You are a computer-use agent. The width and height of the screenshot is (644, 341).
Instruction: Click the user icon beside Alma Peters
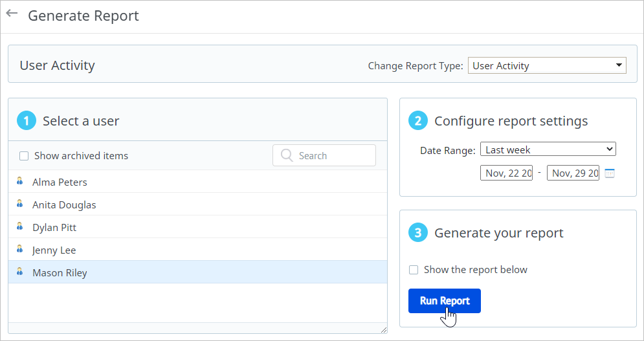point(20,182)
